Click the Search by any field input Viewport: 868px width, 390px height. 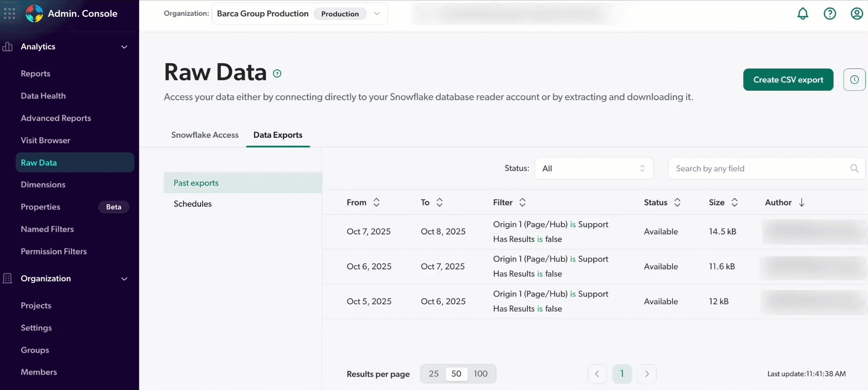click(x=757, y=169)
